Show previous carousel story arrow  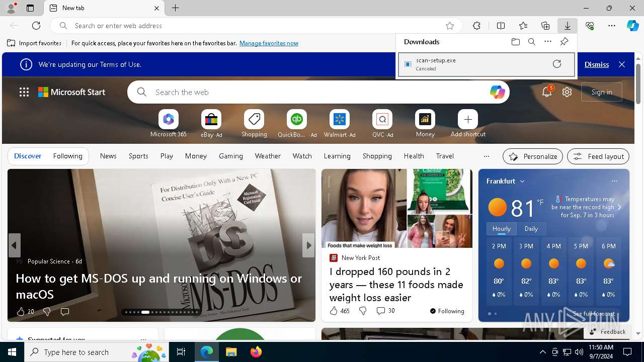tap(14, 245)
